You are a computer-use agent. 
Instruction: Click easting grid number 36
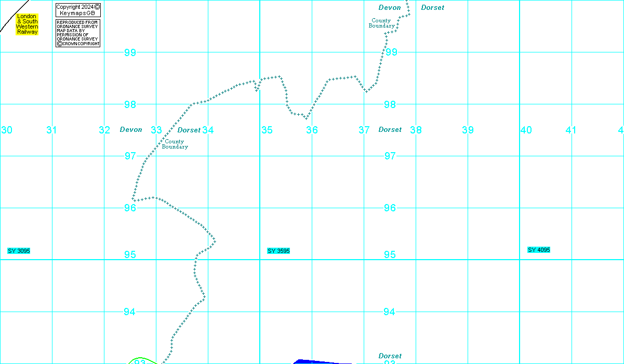312,130
